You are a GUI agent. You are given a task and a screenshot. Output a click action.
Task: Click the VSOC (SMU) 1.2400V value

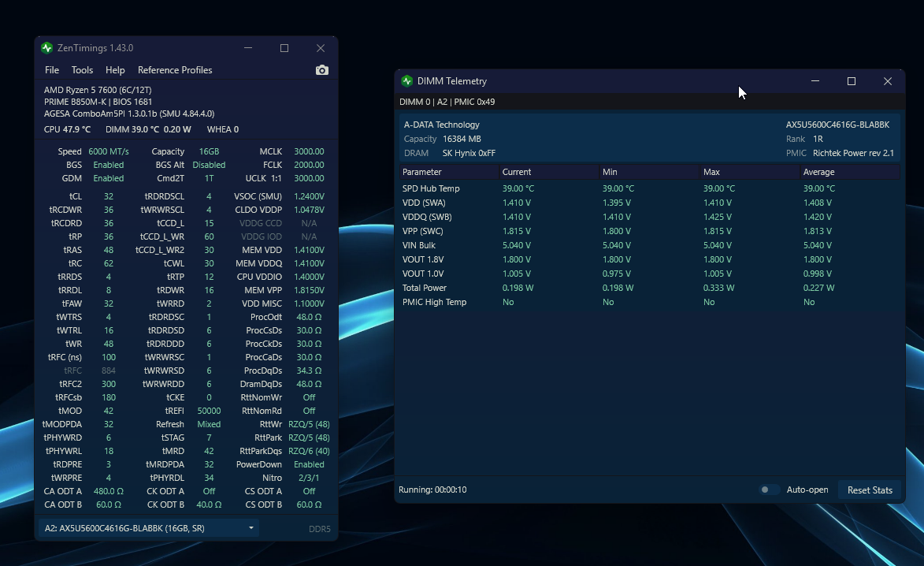309,196
